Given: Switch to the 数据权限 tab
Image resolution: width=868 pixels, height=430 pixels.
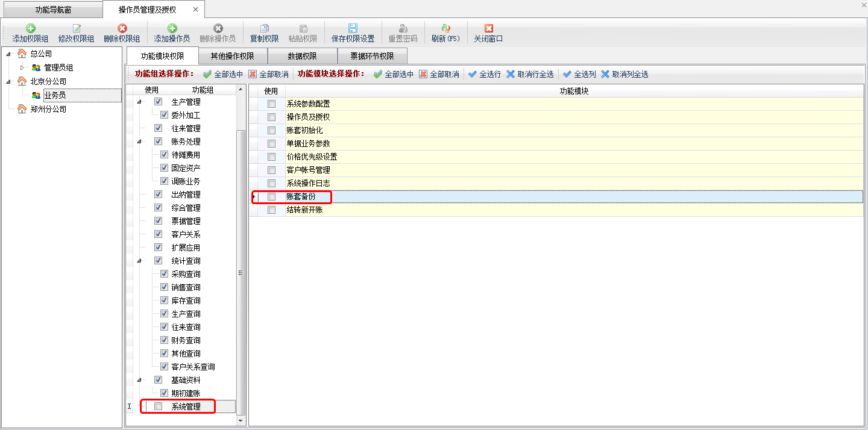Looking at the screenshot, I should (x=302, y=57).
